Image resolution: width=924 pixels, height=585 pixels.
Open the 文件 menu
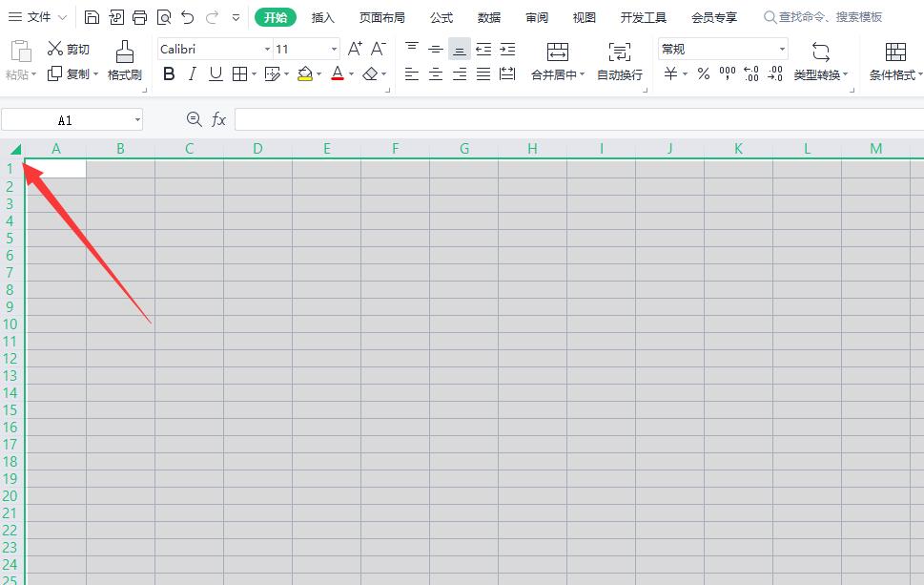(35, 16)
